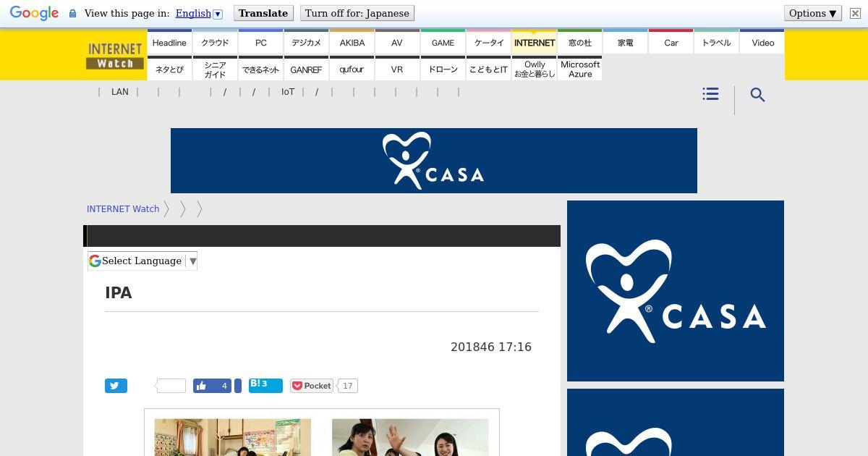Open the ドローン tab
The image size is (868, 456).
click(443, 69)
